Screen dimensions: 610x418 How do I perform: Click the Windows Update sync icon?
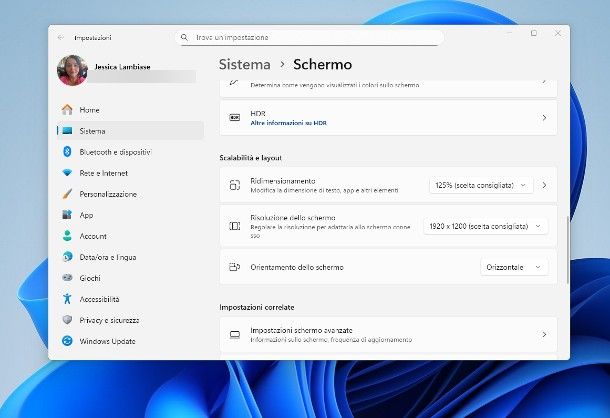click(67, 341)
